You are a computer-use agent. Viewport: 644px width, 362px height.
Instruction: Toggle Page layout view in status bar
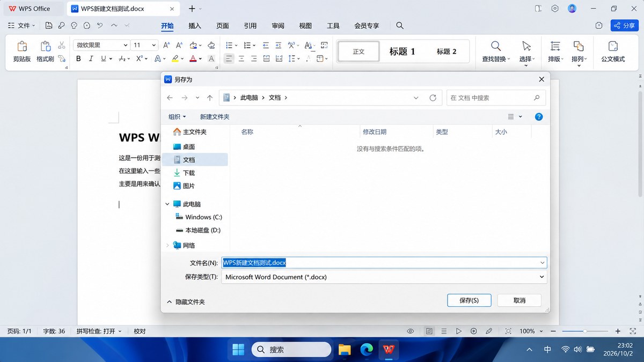tap(429, 331)
